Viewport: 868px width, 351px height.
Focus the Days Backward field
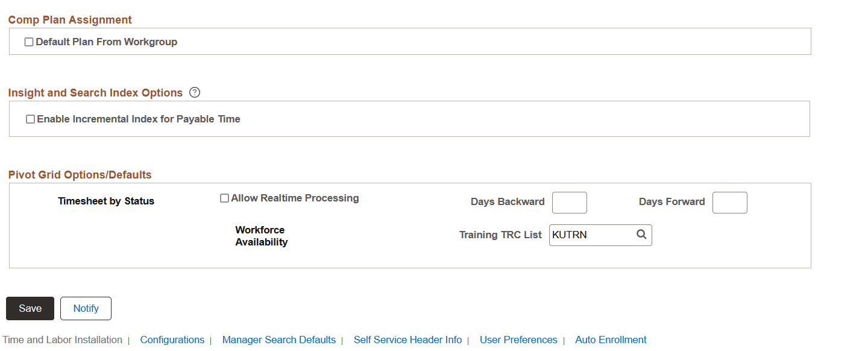click(570, 203)
